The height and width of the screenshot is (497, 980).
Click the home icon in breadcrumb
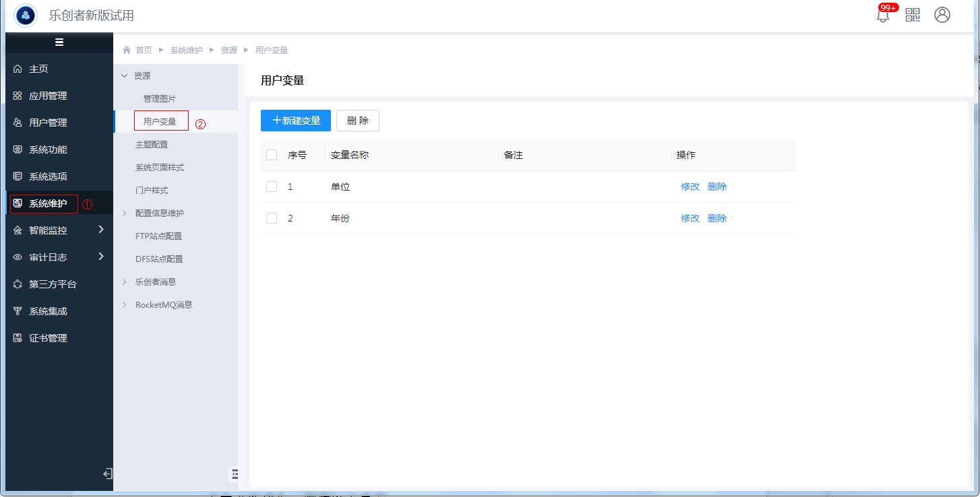127,51
